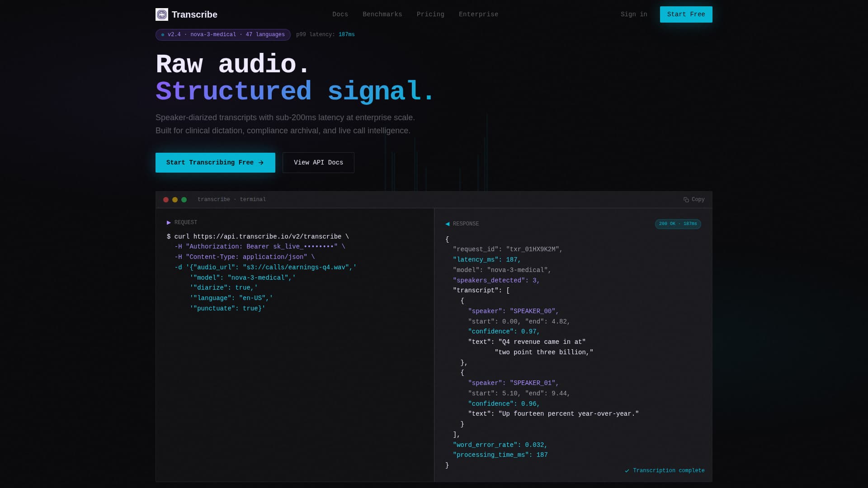The image size is (868, 488).
Task: Click the green terminal window dot
Action: (x=184, y=200)
